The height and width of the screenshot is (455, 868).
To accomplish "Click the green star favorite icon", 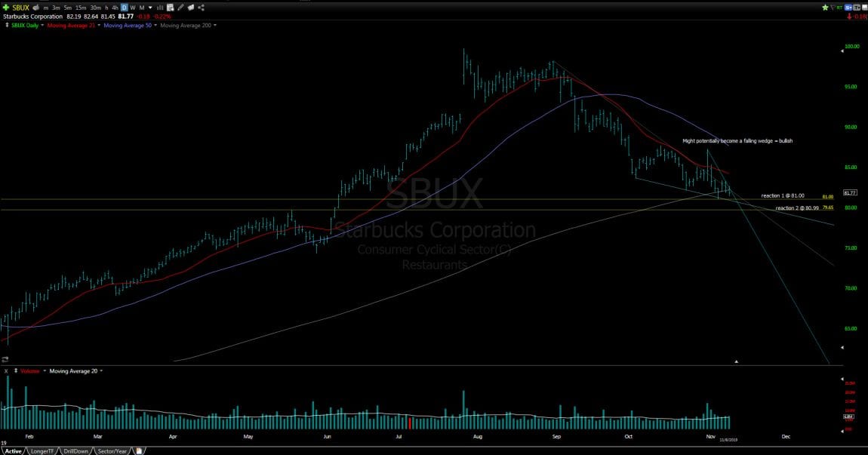I will point(825,8).
